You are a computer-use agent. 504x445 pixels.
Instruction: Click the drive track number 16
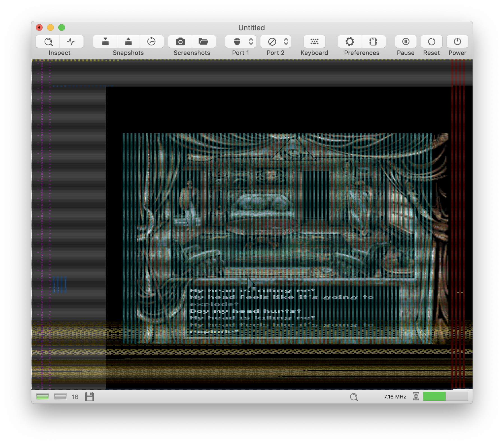pos(75,397)
